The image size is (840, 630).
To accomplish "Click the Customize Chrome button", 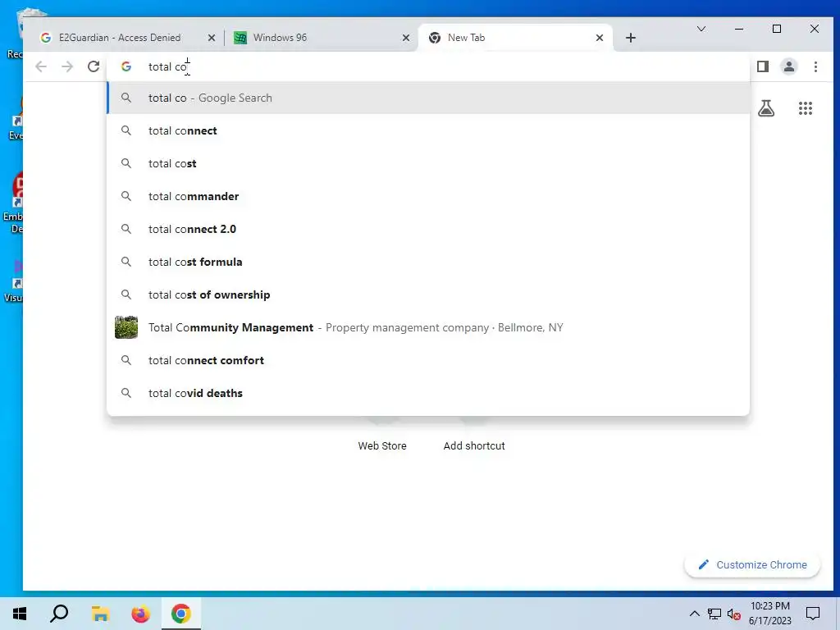I will tap(752, 564).
